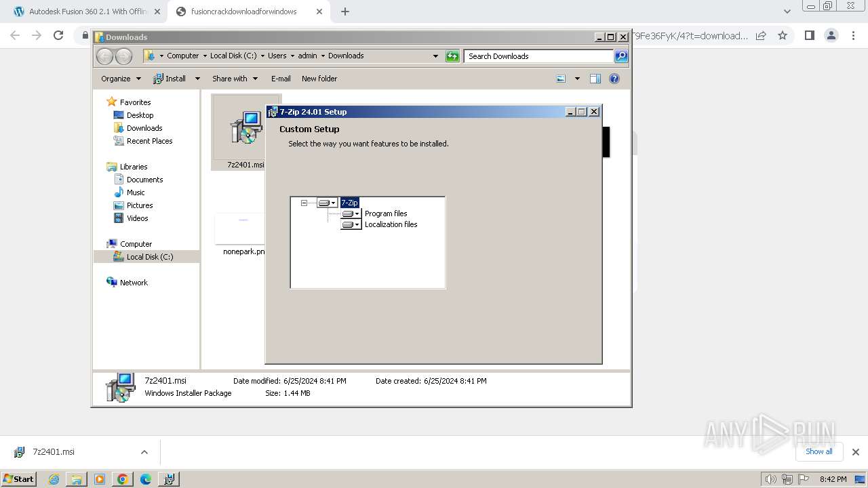
Task: Launch Internet Explorer from taskbar
Action: [x=54, y=479]
